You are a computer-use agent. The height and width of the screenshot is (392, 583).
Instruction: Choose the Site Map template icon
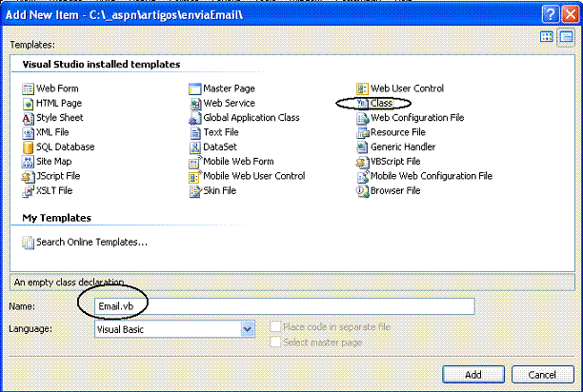(x=28, y=162)
